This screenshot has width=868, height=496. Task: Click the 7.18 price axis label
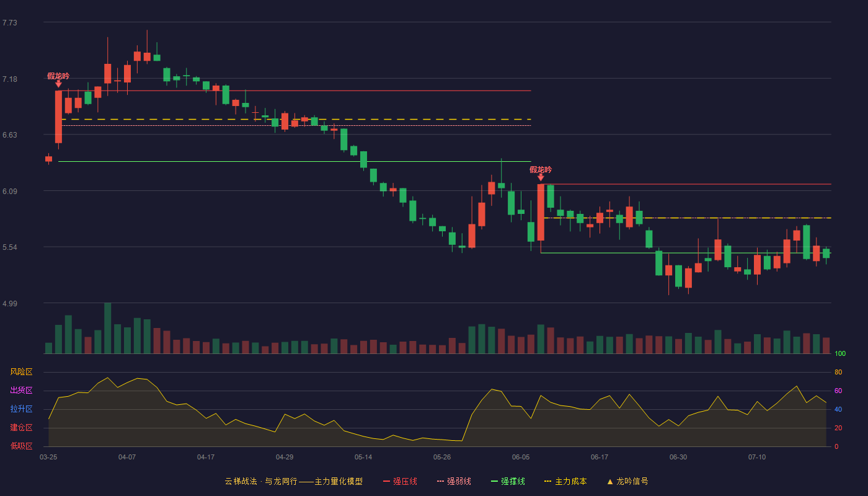[10, 79]
